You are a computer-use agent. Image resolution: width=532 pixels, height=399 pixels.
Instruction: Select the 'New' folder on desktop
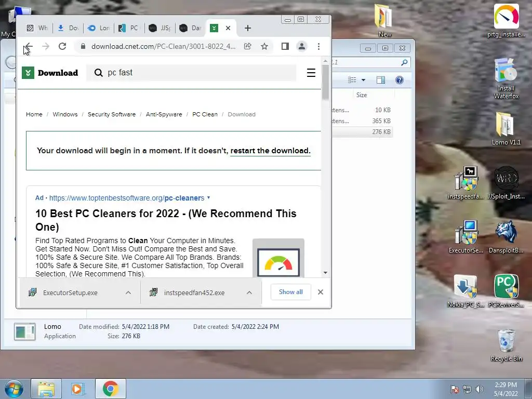coord(384,21)
